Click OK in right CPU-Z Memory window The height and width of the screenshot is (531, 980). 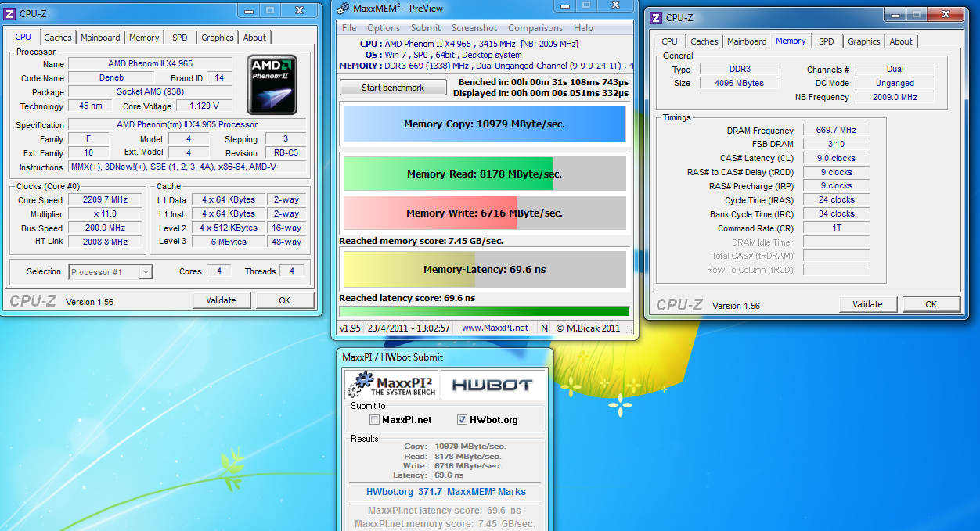[931, 304]
